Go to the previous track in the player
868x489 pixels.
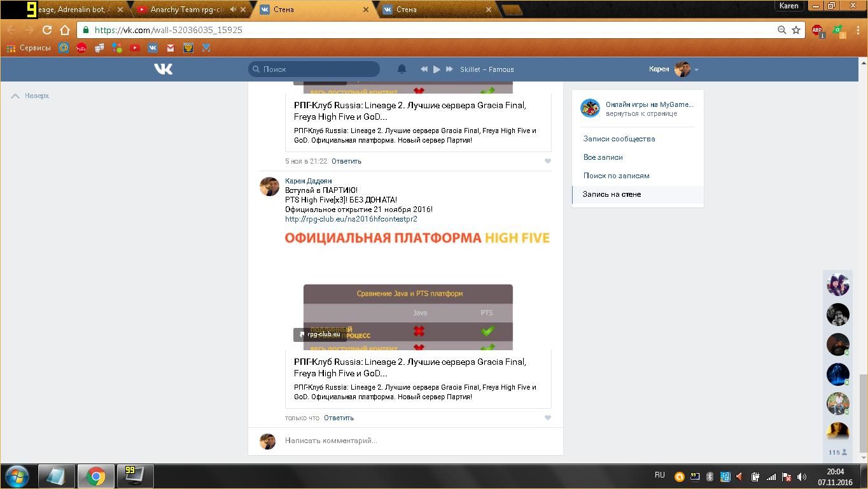424,69
